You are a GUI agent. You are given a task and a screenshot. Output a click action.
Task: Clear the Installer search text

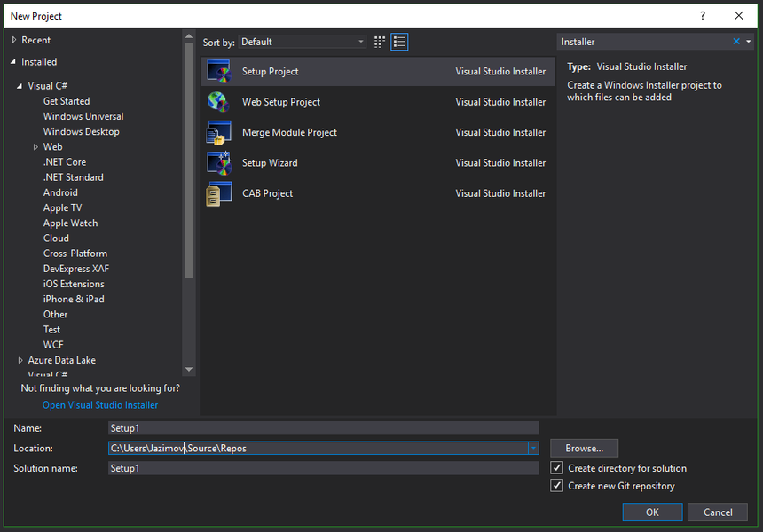(x=735, y=42)
